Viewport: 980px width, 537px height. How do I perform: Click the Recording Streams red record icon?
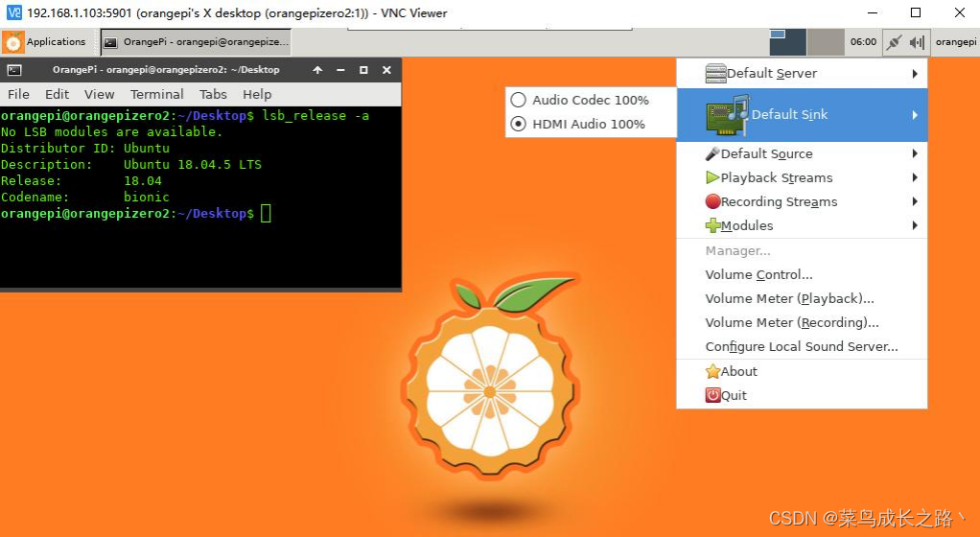(712, 201)
